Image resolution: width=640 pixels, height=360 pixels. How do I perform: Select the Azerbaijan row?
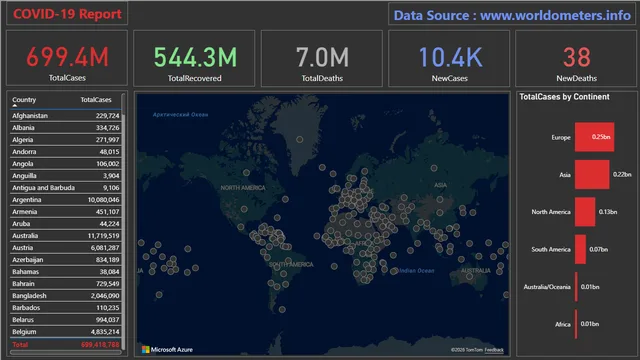tap(66, 260)
